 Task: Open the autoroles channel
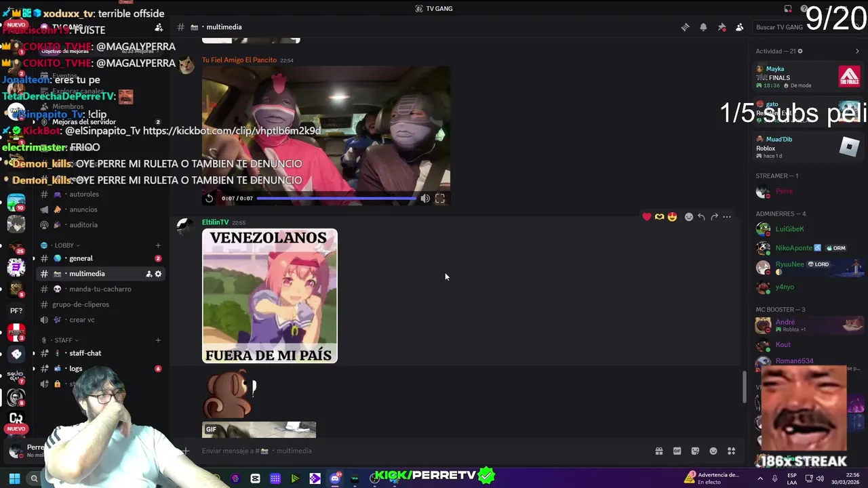[100, 195]
